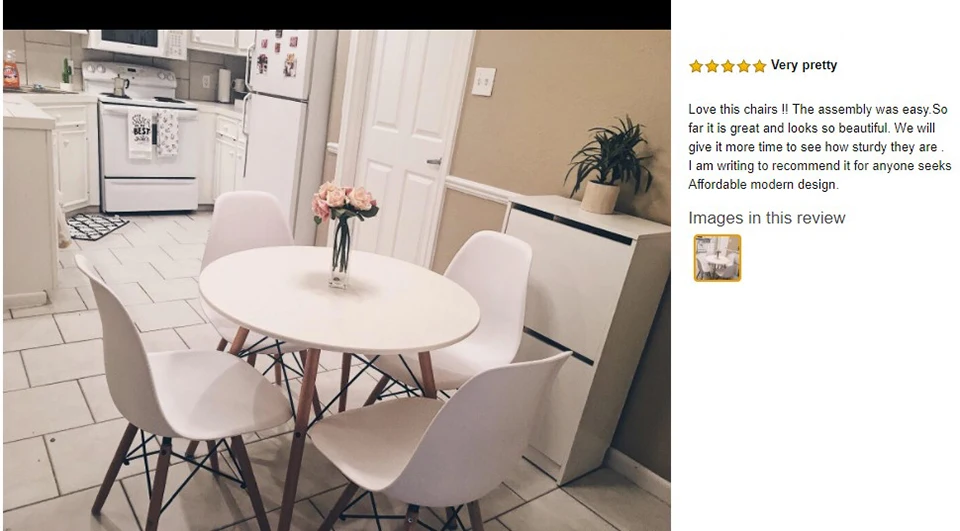Click the review text paragraph
This screenshot has height=531, width=960.
[x=819, y=147]
